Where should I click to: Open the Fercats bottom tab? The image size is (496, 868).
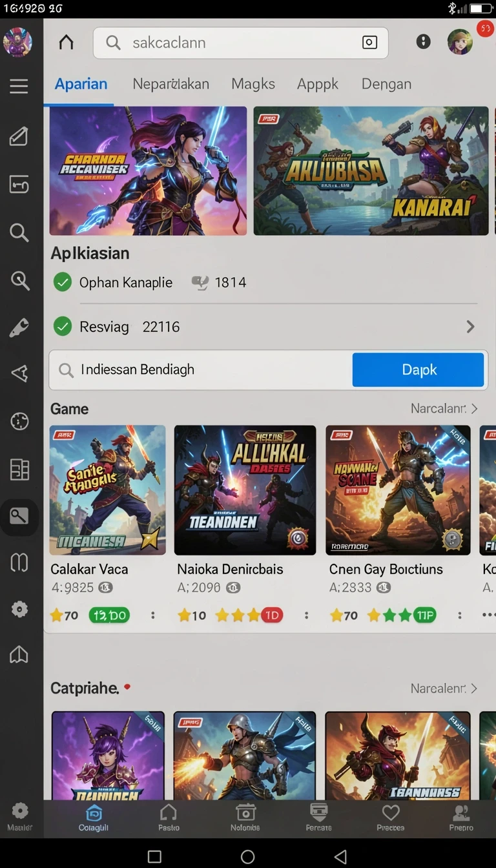pyautogui.click(x=318, y=818)
